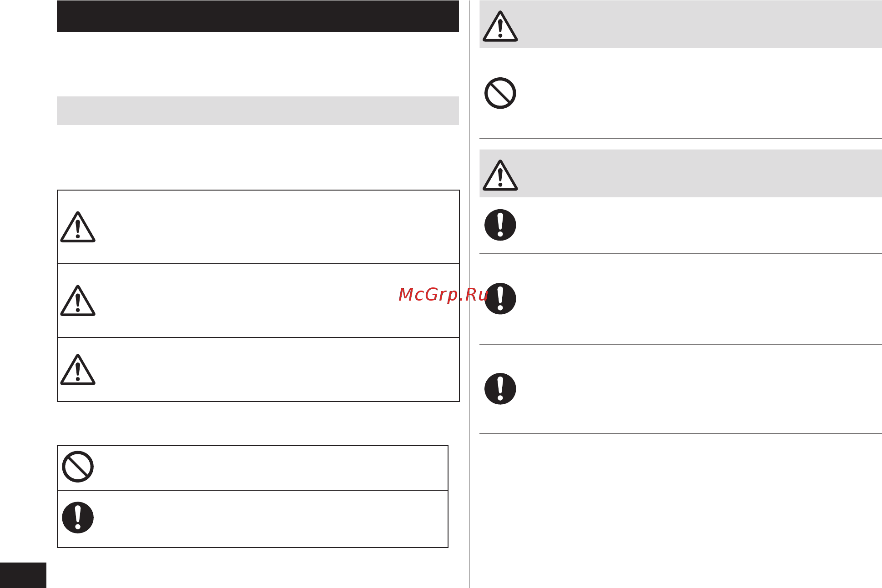Select the last exclamation circle in right column
This screenshot has height=588, width=882.
coord(500,389)
